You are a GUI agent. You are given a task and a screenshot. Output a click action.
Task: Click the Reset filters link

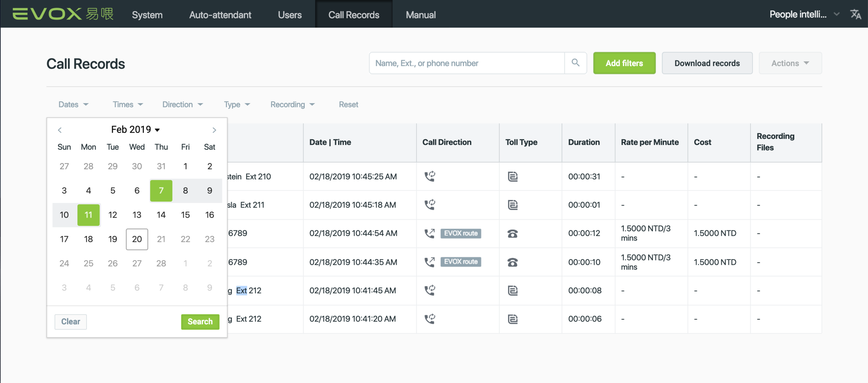pyautogui.click(x=348, y=104)
